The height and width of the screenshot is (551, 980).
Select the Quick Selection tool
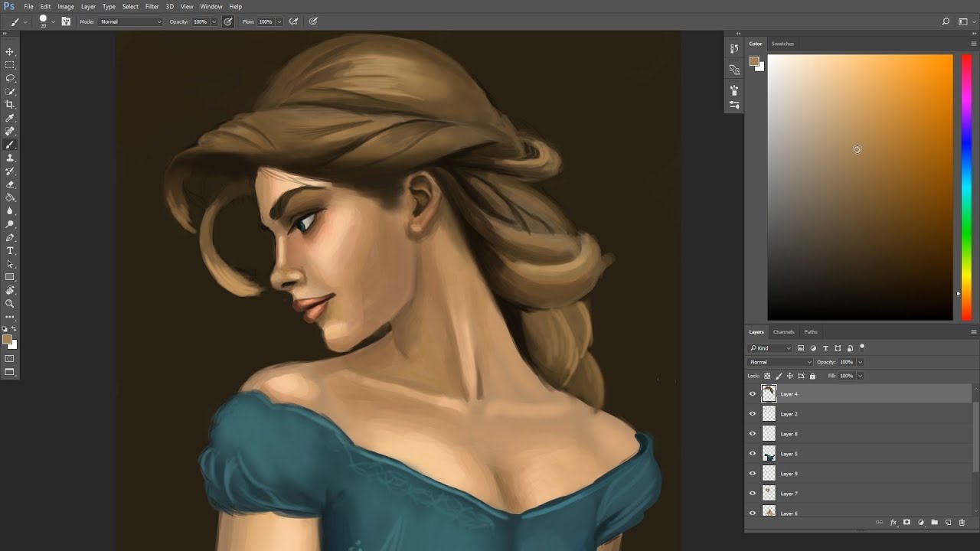pos(10,92)
